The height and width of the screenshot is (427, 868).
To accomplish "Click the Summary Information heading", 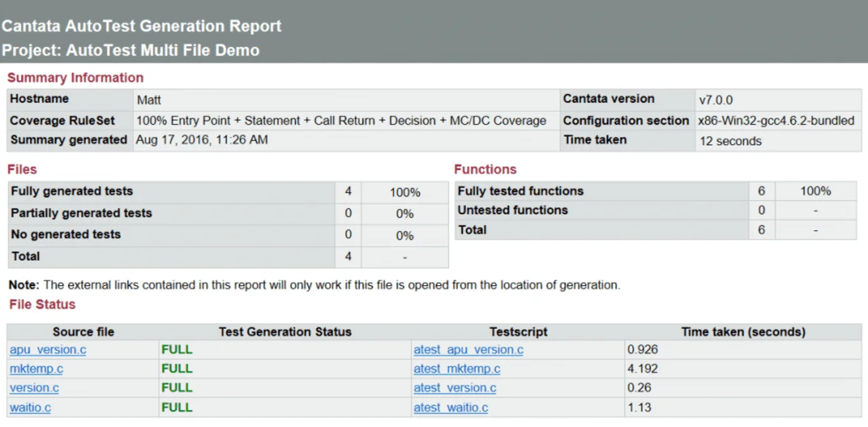I will pos(75,78).
